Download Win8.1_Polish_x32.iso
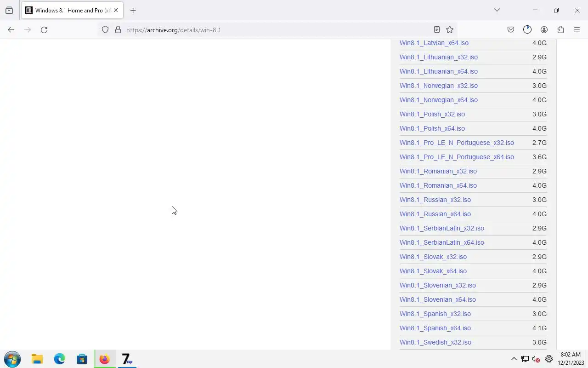 [432, 114]
